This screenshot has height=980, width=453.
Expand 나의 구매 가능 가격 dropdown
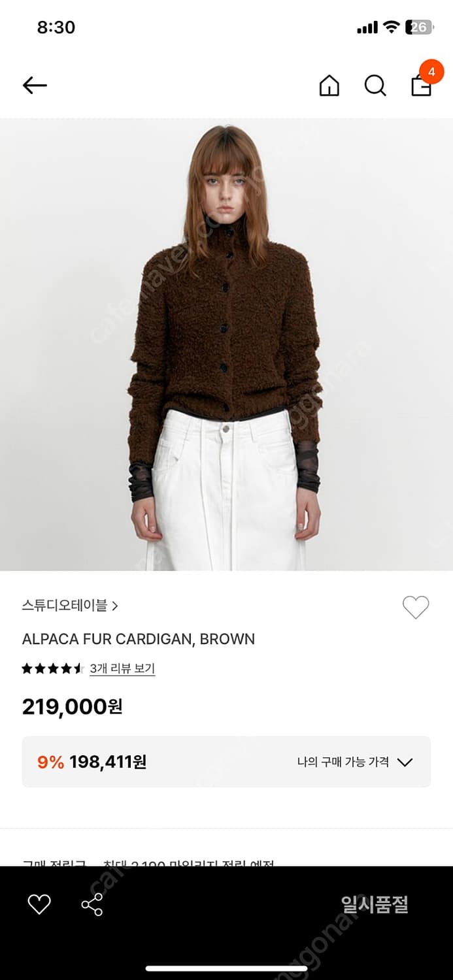pos(355,762)
